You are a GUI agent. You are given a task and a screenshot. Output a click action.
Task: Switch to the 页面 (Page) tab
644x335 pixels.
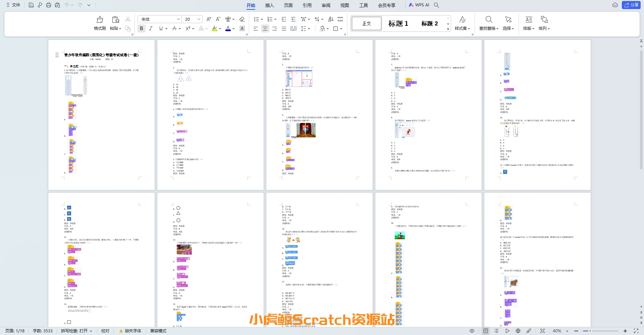tap(288, 5)
